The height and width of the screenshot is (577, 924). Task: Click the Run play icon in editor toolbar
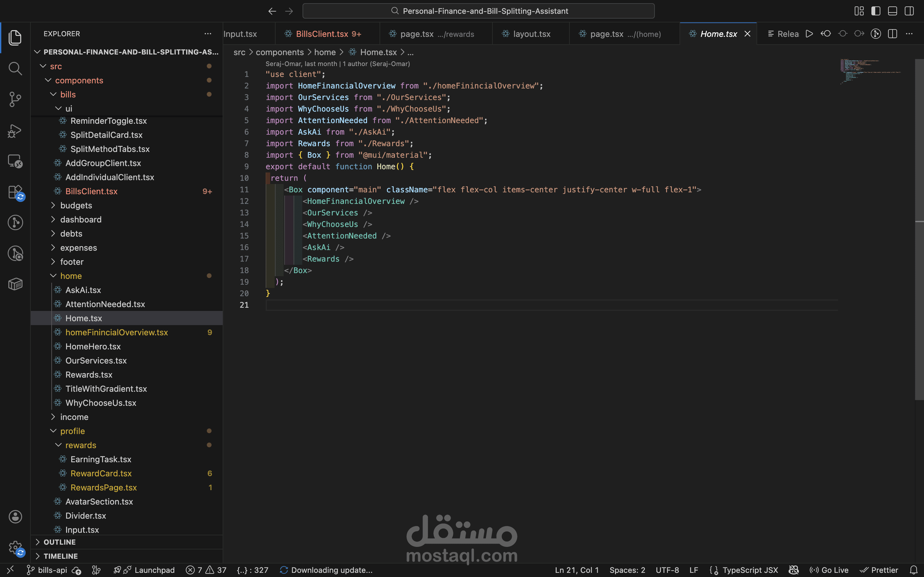809,34
